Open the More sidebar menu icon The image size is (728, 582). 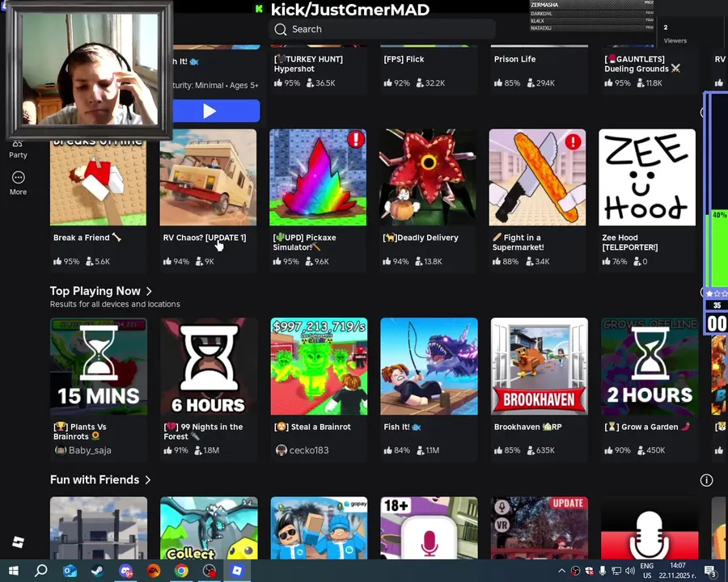[x=18, y=177]
